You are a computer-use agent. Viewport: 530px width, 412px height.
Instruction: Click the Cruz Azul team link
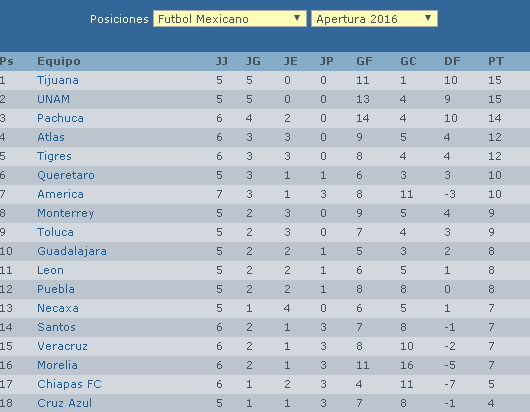tap(65, 403)
